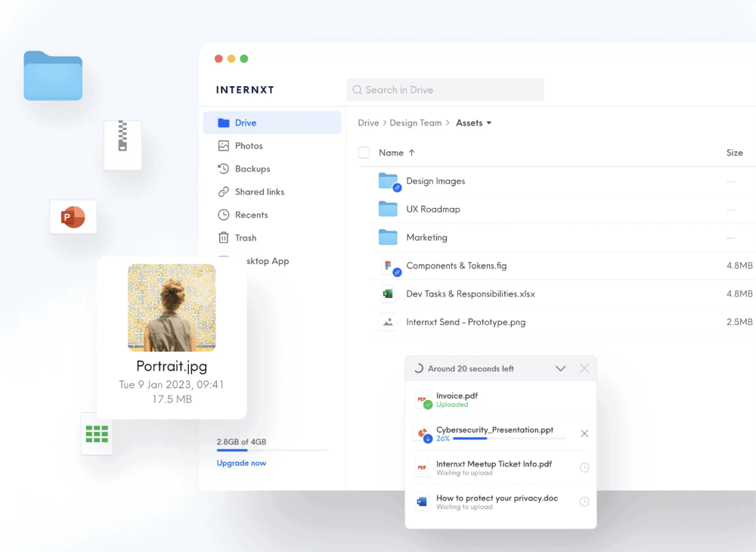The width and height of the screenshot is (756, 552).
Task: Expand the Assets breadcrumb dropdown
Action: pos(489,123)
